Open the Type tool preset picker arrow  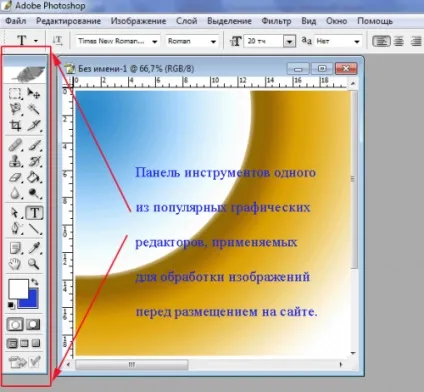point(36,41)
